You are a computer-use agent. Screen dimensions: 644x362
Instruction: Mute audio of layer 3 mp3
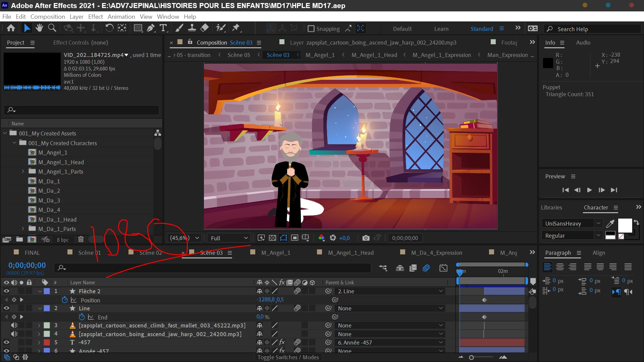click(x=14, y=325)
